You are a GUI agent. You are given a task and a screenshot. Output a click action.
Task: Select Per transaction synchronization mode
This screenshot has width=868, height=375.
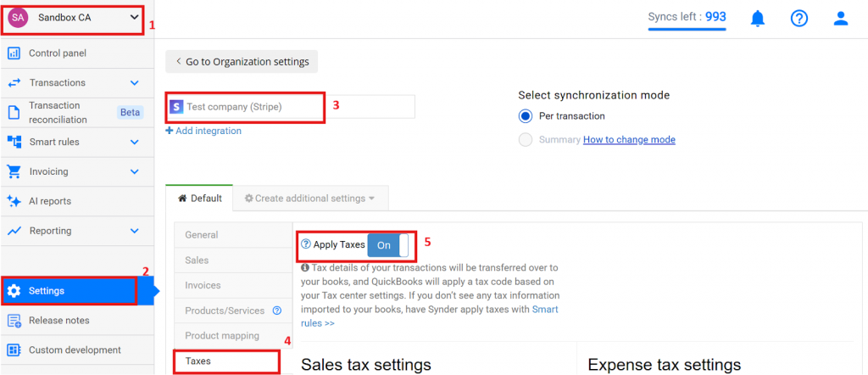[x=526, y=116]
